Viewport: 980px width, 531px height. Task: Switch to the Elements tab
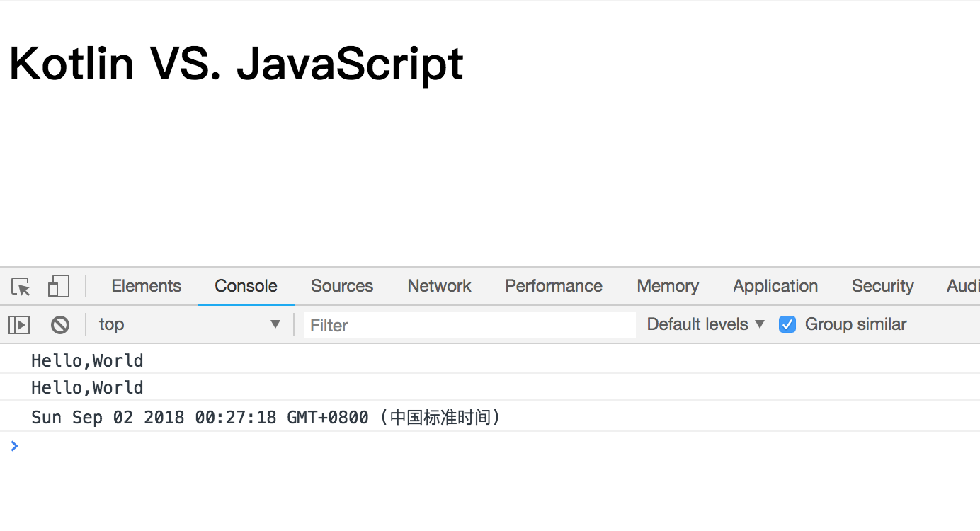pyautogui.click(x=146, y=286)
